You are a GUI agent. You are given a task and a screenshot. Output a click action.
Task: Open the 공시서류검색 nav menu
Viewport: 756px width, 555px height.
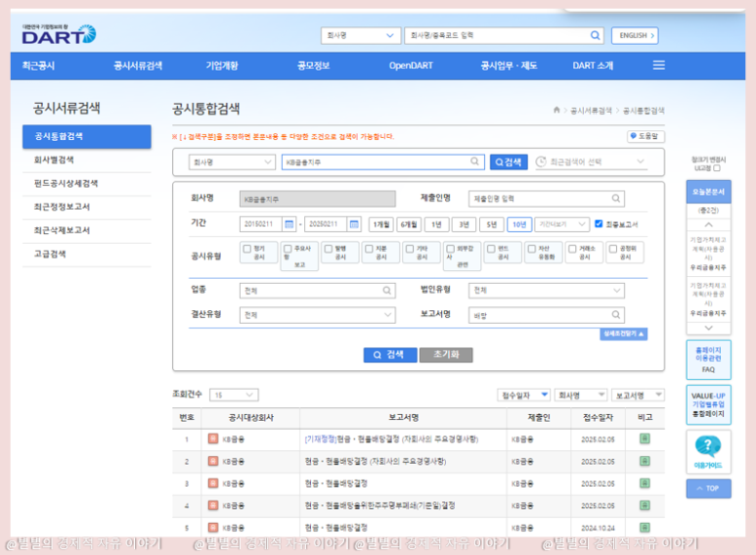pos(138,66)
